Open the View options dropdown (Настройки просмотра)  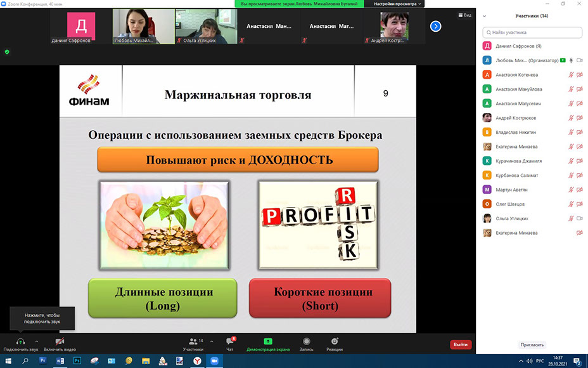pos(397,3)
